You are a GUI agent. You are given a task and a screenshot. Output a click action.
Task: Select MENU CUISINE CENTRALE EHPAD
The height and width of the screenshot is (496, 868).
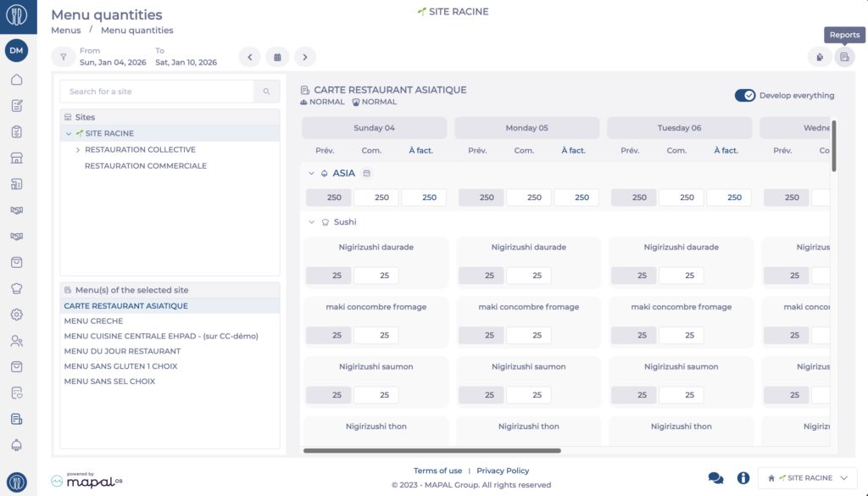161,336
